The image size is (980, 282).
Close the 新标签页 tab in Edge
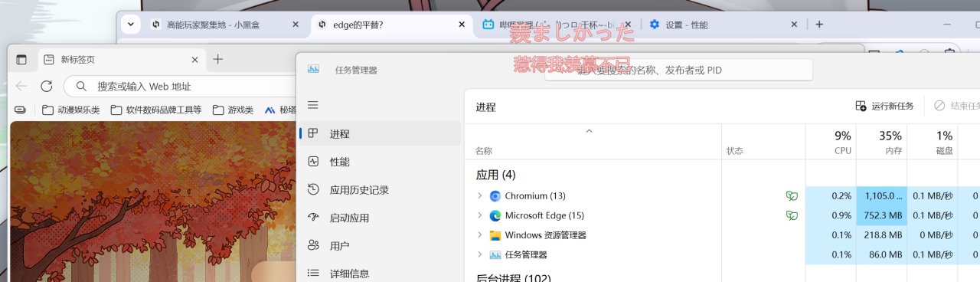(195, 59)
